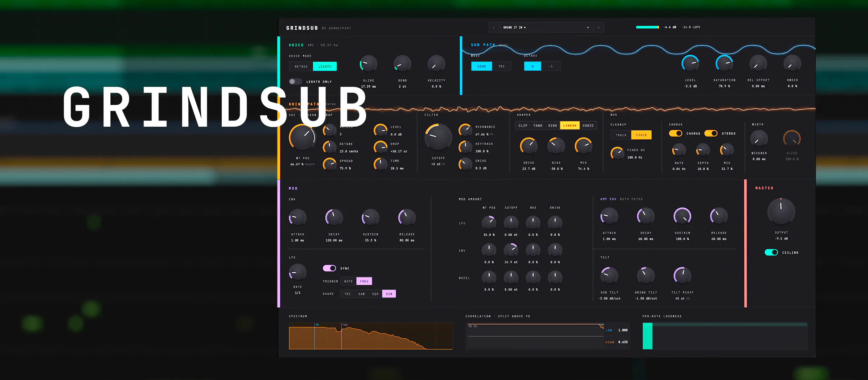Click the filter Cutoff knob
Screen dimensions: 868x380
click(438, 138)
